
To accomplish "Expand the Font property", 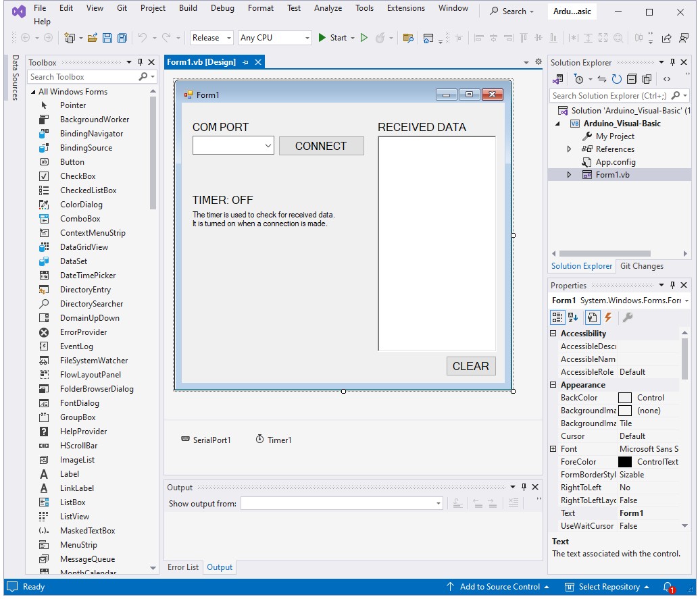I will tap(553, 449).
